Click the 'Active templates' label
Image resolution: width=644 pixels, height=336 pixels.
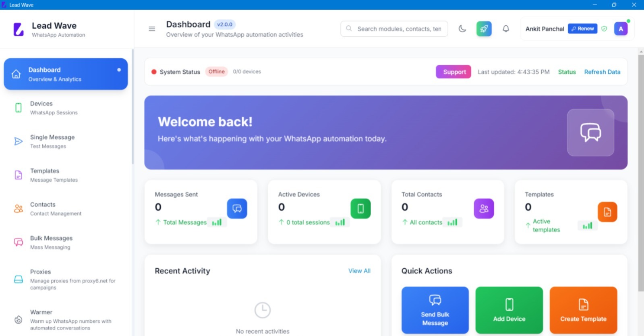tap(546, 226)
